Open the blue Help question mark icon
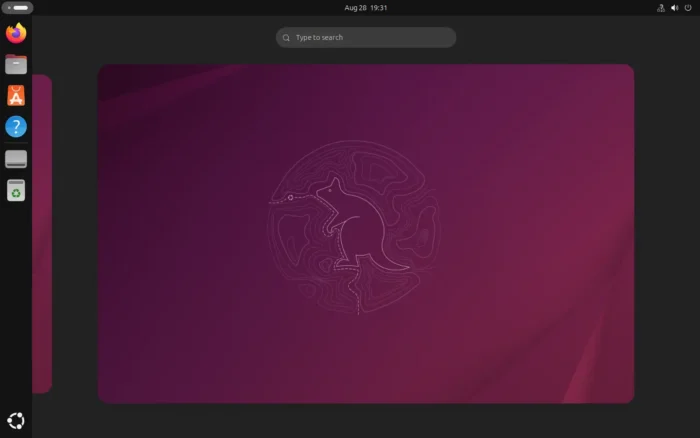The height and width of the screenshot is (438, 700). pos(16,127)
